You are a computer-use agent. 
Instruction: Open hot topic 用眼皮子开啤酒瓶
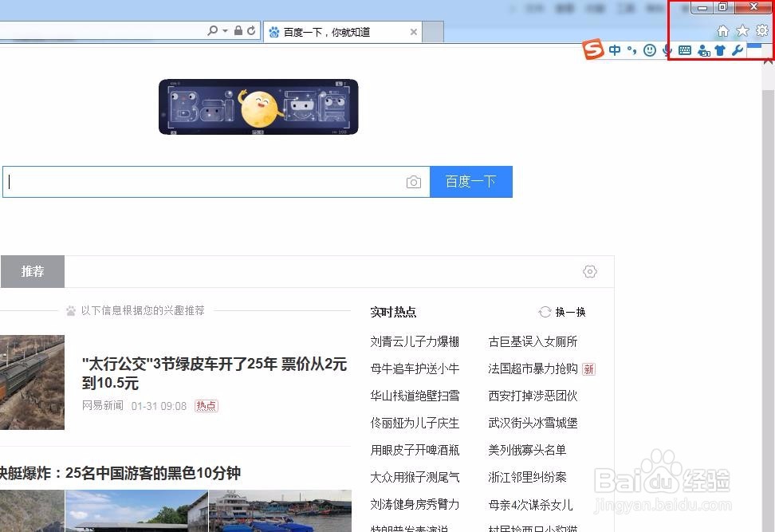[415, 450]
